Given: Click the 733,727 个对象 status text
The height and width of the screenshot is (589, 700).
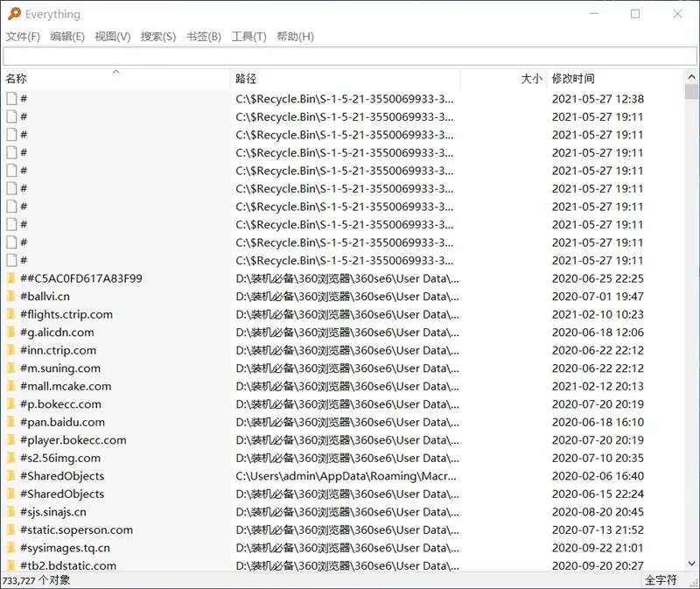Looking at the screenshot, I should click(36, 580).
